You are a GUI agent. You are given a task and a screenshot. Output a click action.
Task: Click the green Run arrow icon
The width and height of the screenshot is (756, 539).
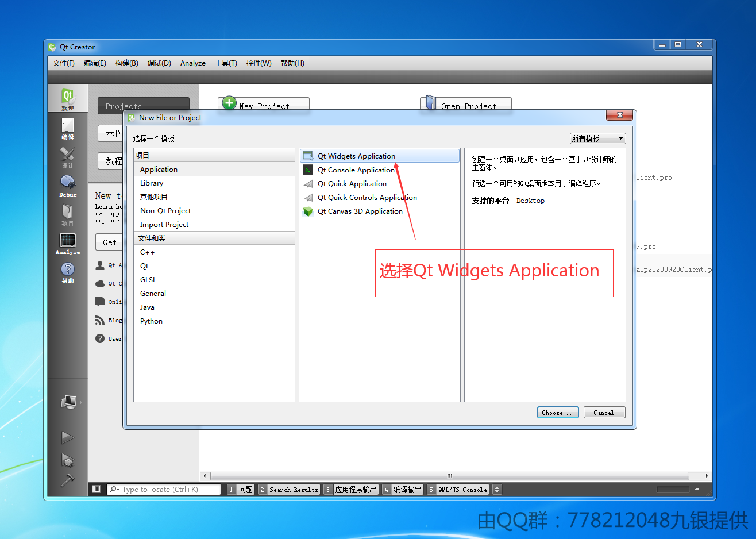68,437
